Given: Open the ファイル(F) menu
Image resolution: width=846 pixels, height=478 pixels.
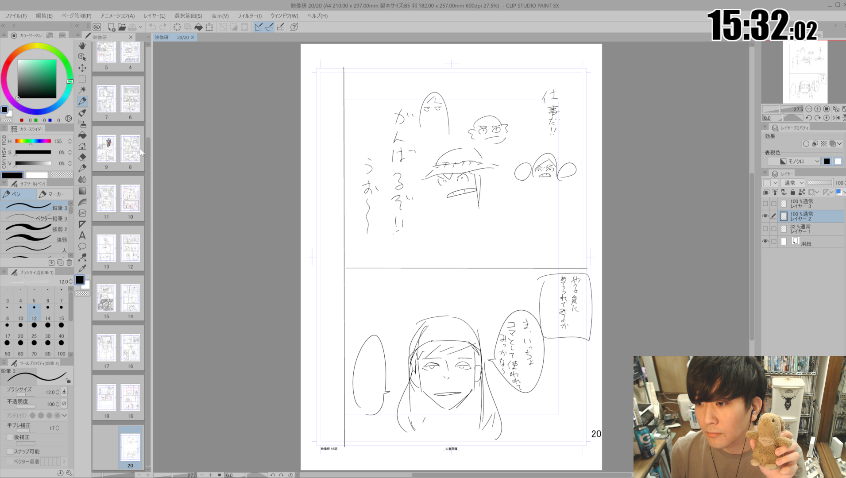Looking at the screenshot, I should [x=16, y=16].
